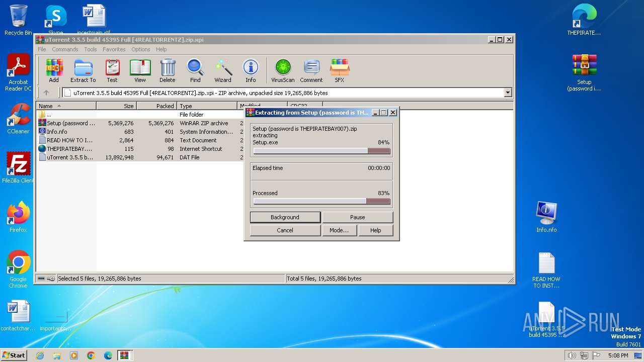The image size is (644, 362).
Task: Open the THEPIRATE... desktop shortcut
Action: tap(584, 20)
